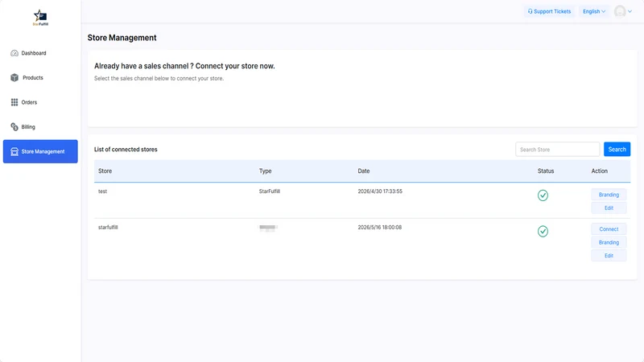Click the headset icon in Support Tickets
The image size is (644, 362).
tap(530, 11)
